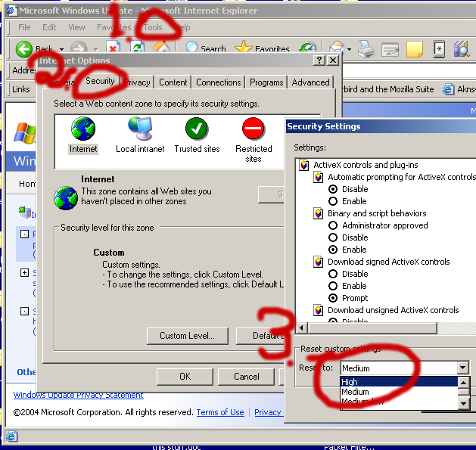
Task: Open the Reset to combo box arrow
Action: pos(463,368)
